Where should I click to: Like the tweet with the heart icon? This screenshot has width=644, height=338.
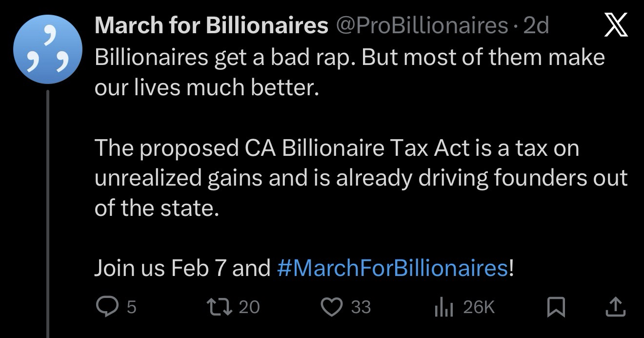[334, 307]
